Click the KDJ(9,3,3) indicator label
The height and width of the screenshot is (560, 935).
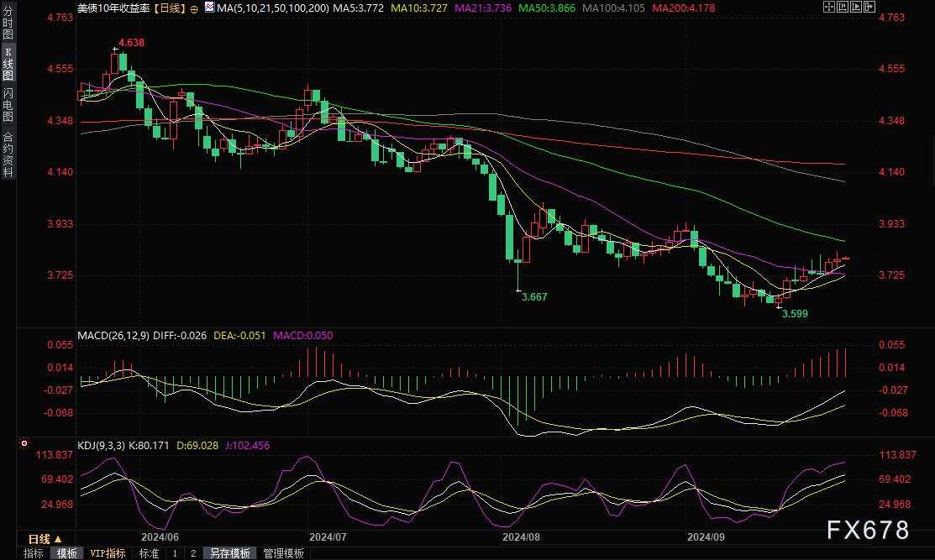(x=102, y=445)
